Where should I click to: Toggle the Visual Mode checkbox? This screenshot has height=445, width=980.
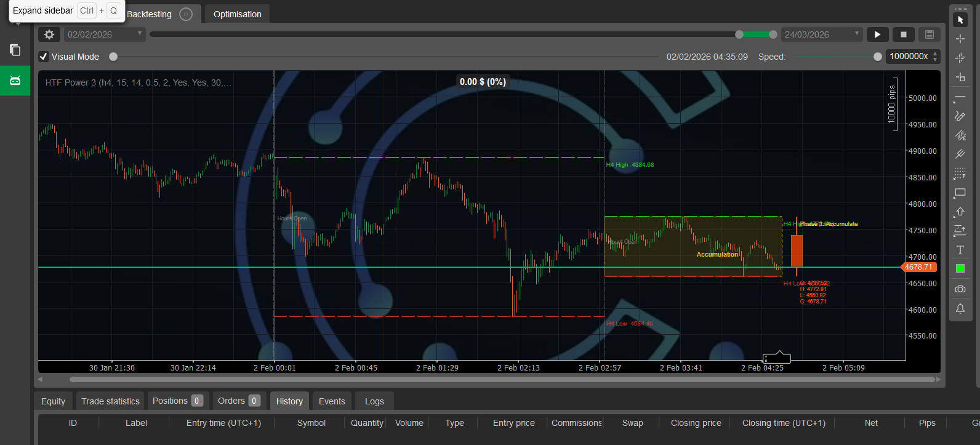[x=44, y=57]
